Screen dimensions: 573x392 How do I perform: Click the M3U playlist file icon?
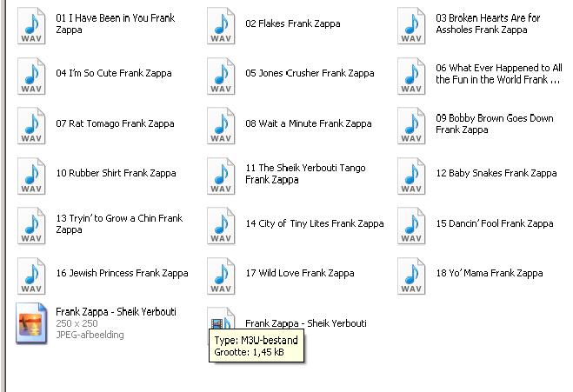pyautogui.click(x=221, y=319)
